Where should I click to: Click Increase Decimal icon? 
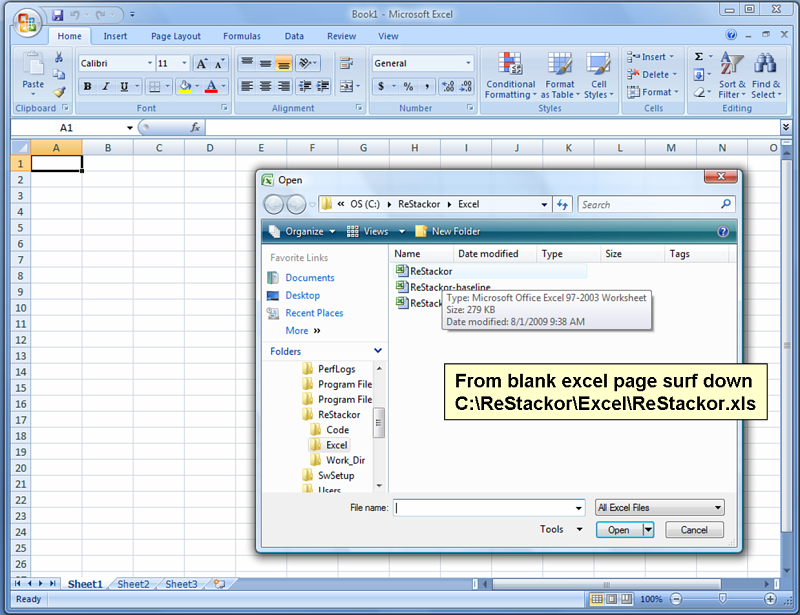coord(448,86)
